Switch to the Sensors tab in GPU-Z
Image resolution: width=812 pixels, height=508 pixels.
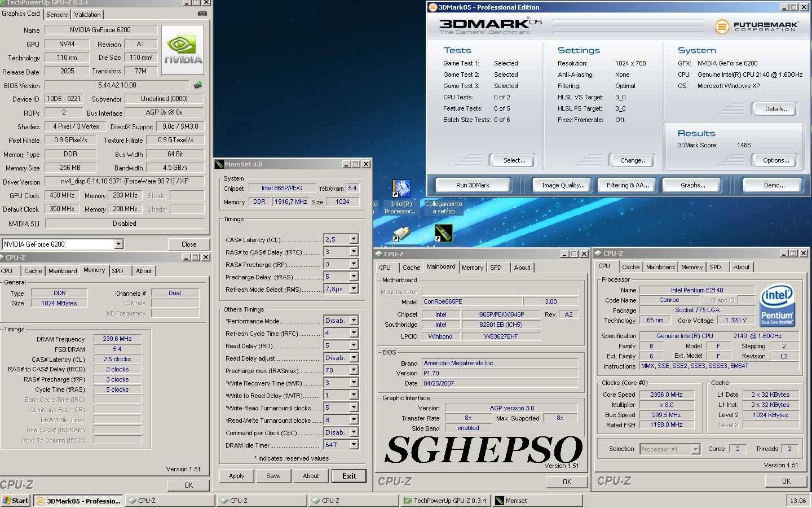pos(57,15)
